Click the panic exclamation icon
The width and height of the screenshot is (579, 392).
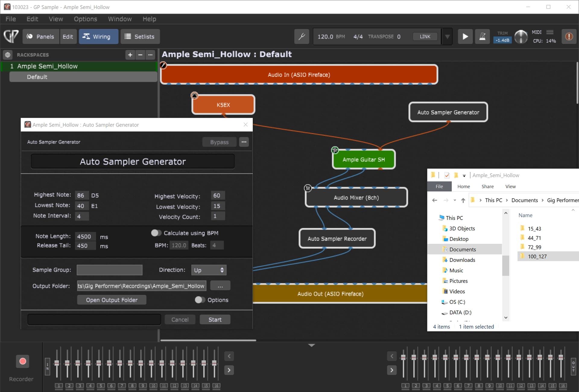click(569, 36)
